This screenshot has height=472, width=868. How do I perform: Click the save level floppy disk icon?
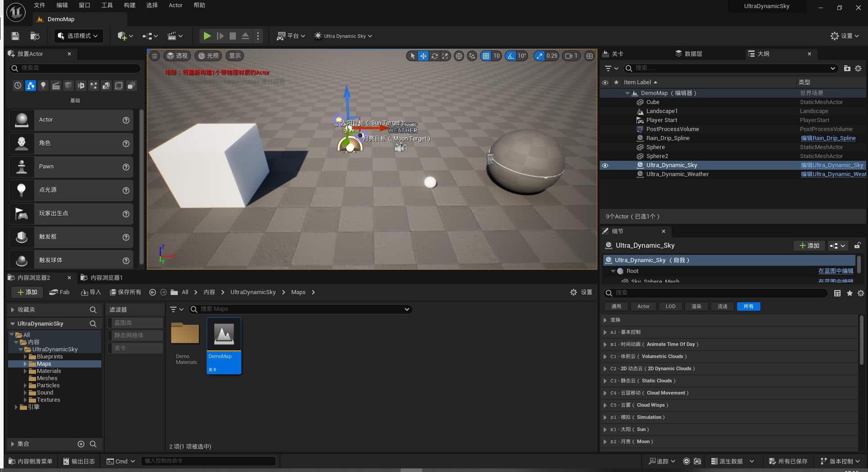pyautogui.click(x=15, y=36)
